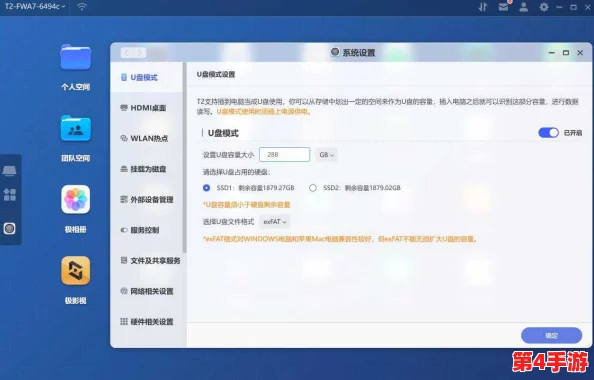This screenshot has width=594, height=380.
Task: Click the U盘模式设置 heading text
Action: point(216,74)
